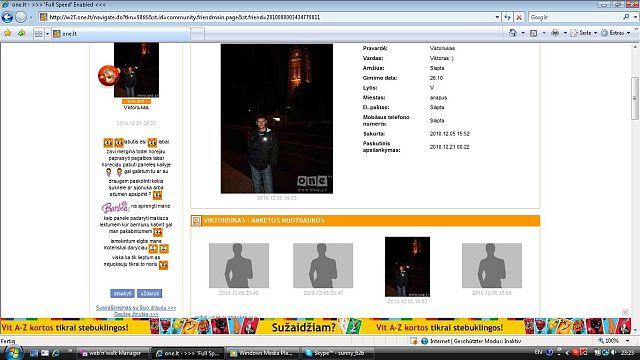Click the EN language indicator
Screen dimensions: 640x360
point(538,352)
